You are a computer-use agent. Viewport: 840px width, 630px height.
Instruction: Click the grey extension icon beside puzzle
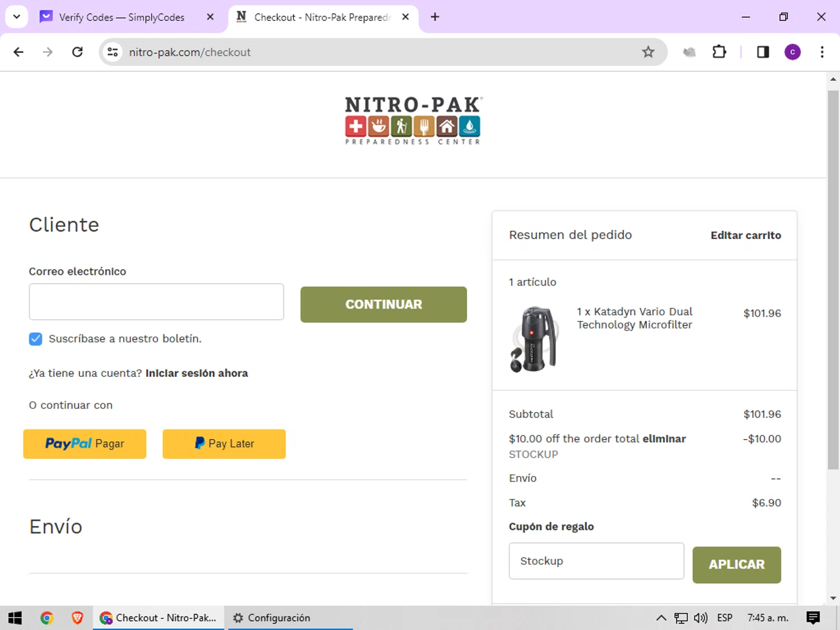tap(689, 52)
